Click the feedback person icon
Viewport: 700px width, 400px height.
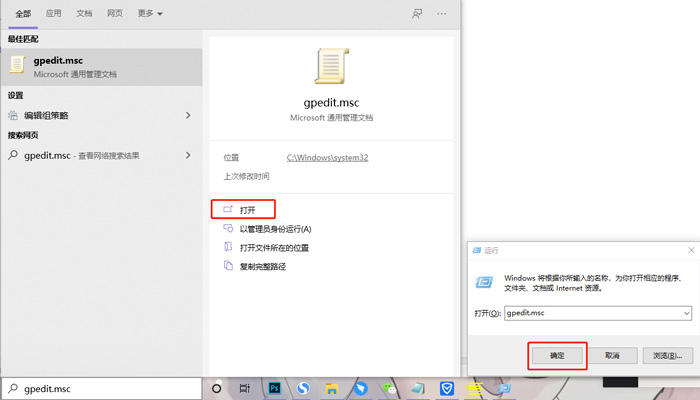tap(417, 14)
